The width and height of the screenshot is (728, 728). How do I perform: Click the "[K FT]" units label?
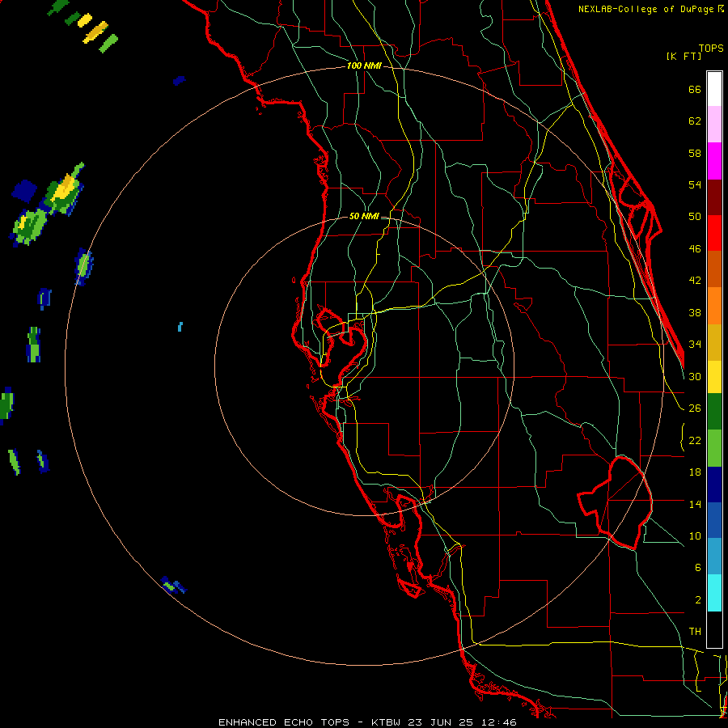tap(684, 56)
